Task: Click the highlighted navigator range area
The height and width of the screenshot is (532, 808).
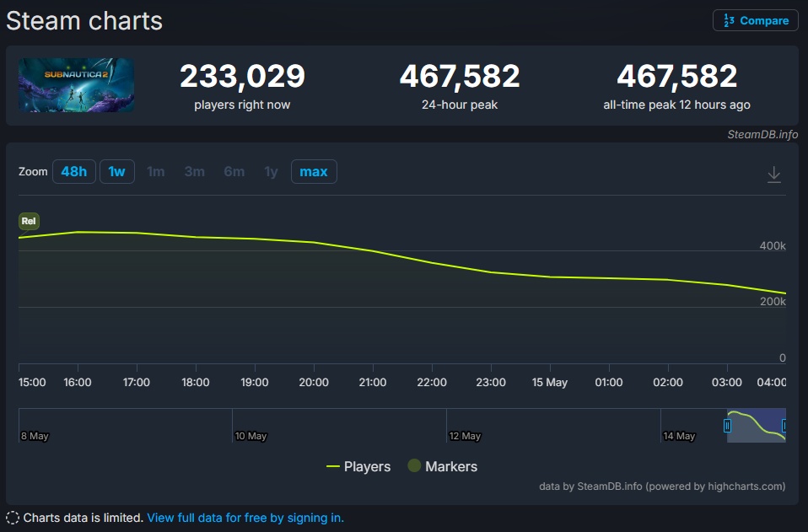Action: click(756, 426)
